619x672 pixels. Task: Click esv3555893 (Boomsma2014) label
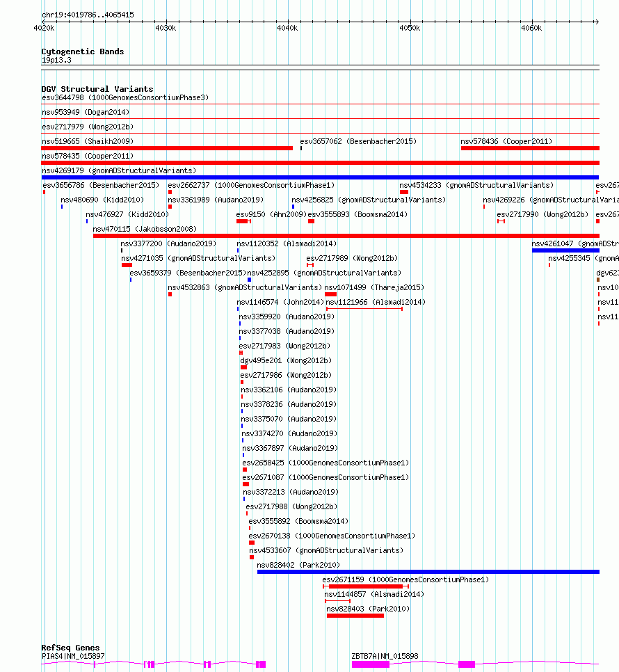pyautogui.click(x=357, y=214)
